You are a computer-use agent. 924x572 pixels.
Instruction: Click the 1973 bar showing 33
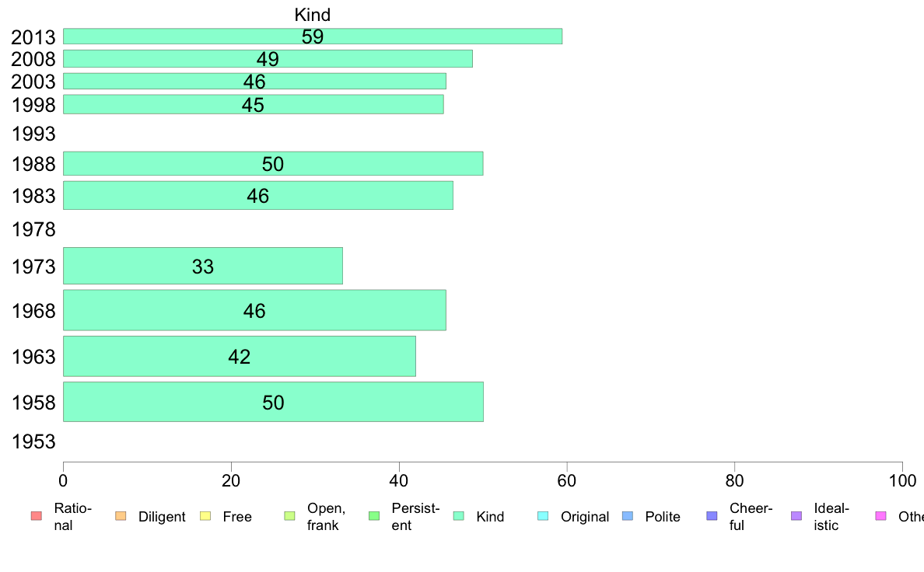[203, 266]
